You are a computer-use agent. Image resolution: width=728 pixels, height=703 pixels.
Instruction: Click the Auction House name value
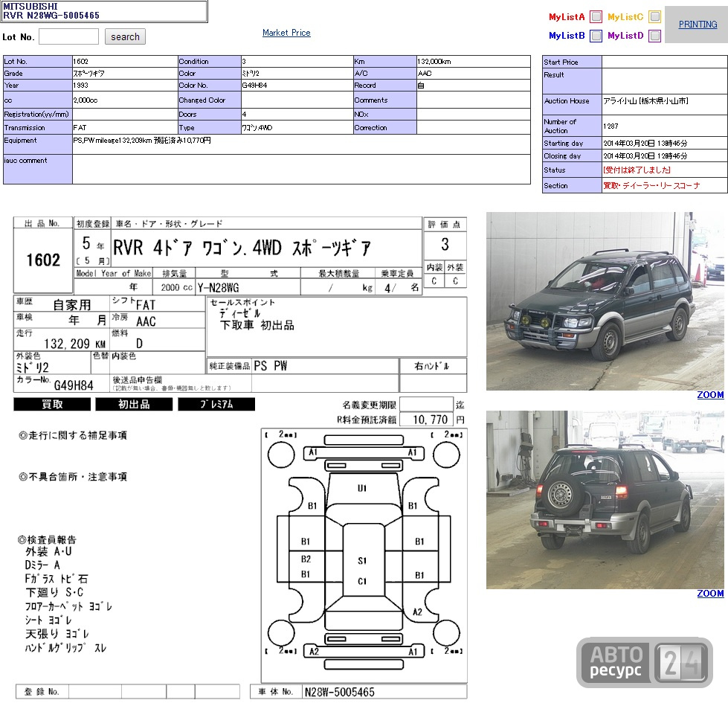(x=645, y=100)
